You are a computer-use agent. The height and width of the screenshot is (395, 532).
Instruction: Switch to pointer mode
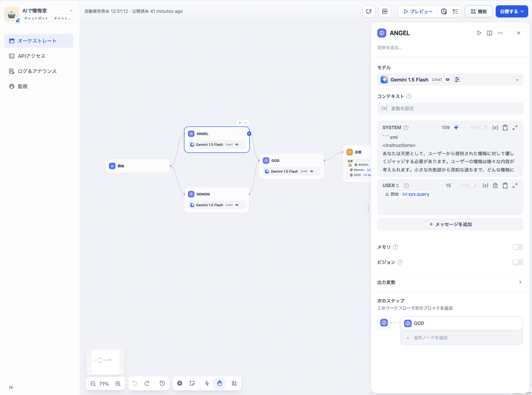[x=207, y=383]
